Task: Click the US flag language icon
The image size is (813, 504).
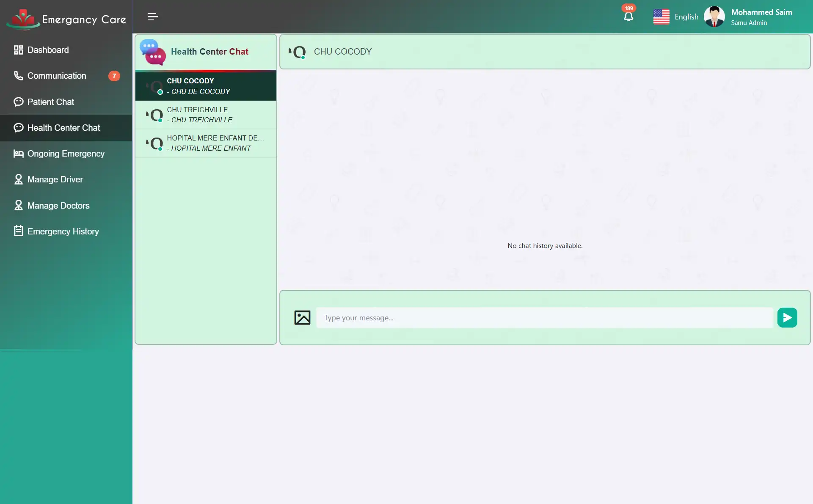Action: coord(661,16)
